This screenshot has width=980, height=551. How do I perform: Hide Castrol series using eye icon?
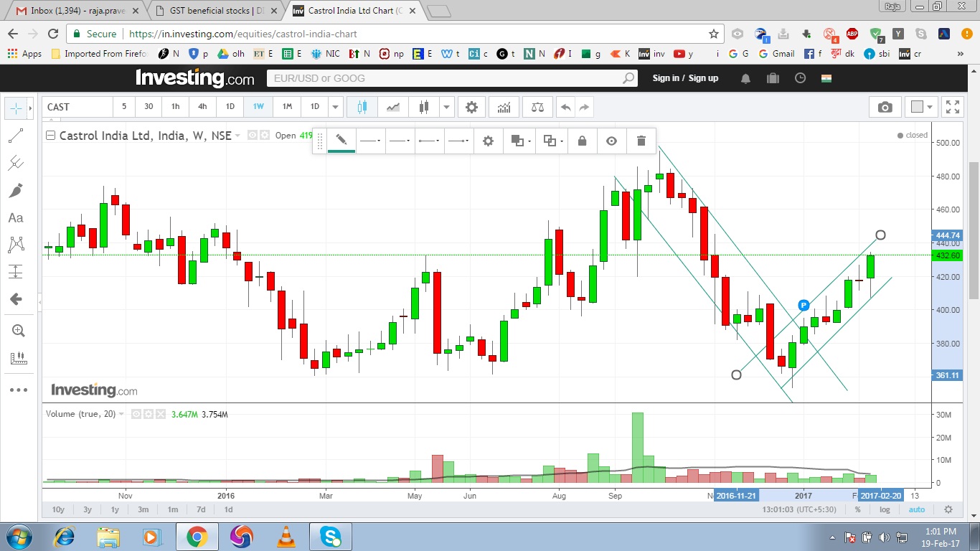[x=253, y=135]
